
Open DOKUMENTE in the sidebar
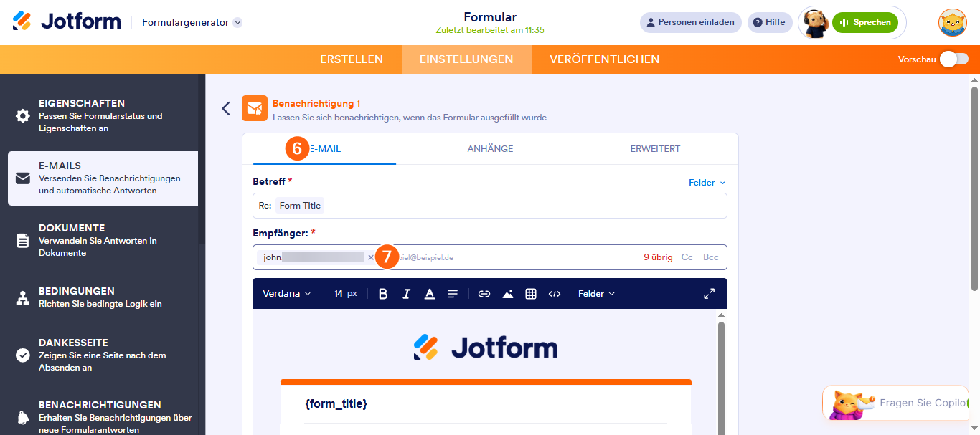[103, 240]
